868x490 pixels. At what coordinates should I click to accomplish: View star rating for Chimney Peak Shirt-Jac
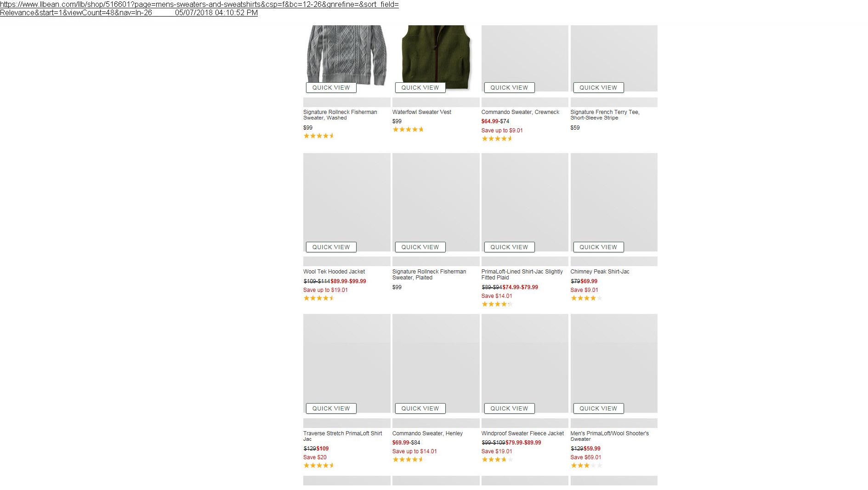coord(586,298)
